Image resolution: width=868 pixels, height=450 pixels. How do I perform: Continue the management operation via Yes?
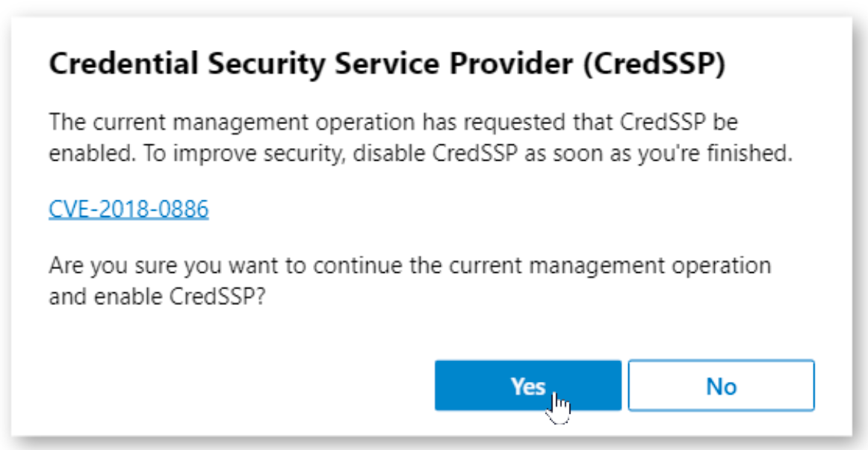[528, 385]
